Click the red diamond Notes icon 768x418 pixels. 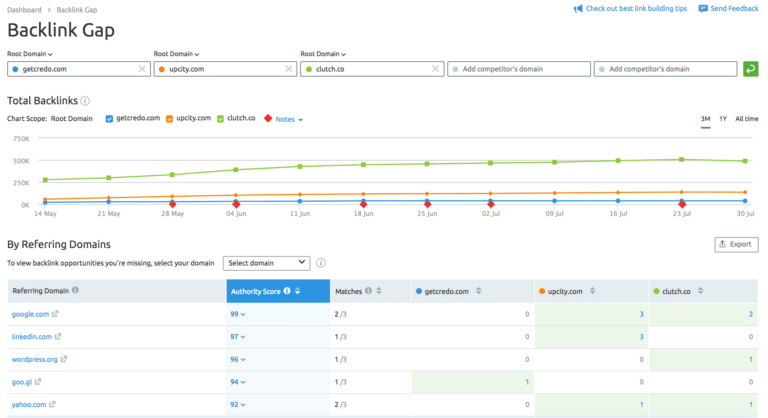[x=268, y=119]
